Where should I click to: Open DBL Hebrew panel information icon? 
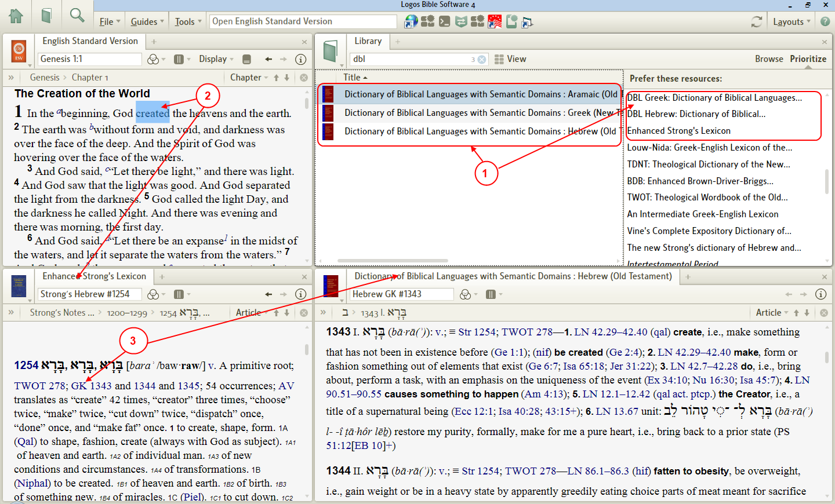pos(821,294)
